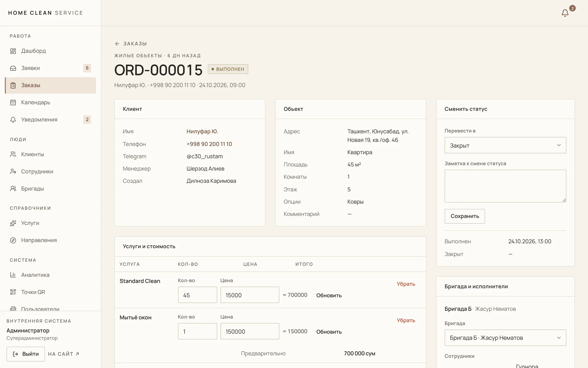The height and width of the screenshot is (368, 588).
Task: Click the Уведомления bell icon in sidebar
Action: tap(13, 120)
